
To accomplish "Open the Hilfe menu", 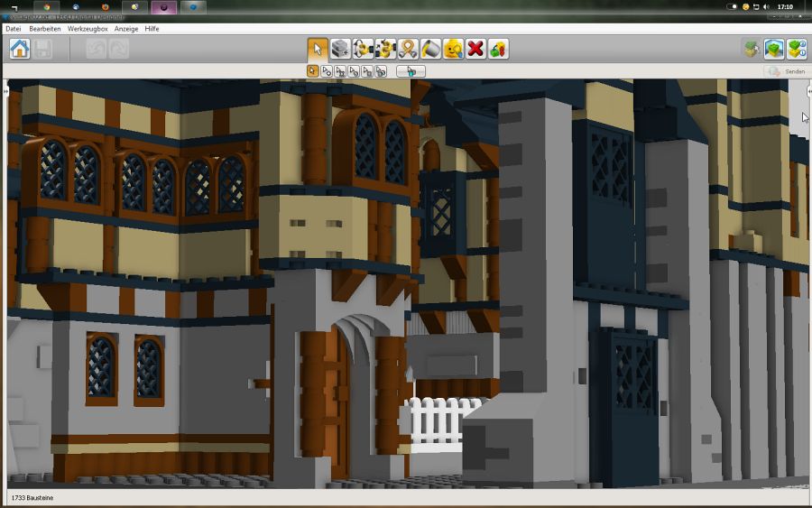I will point(152,29).
